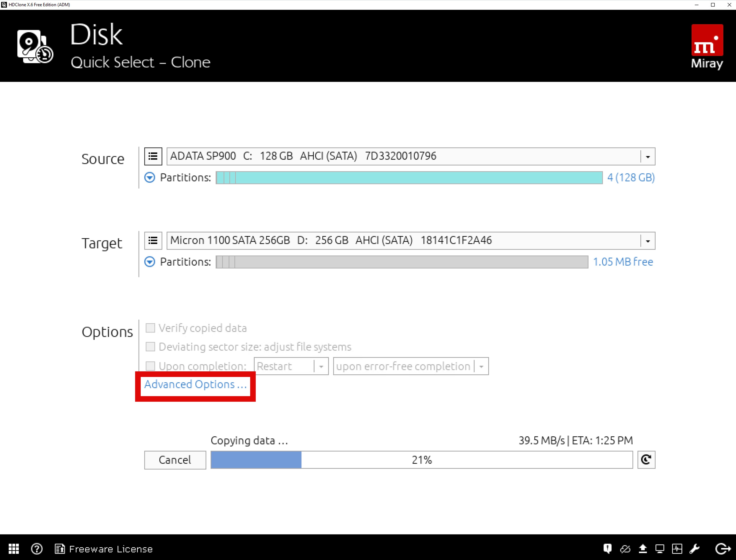This screenshot has height=560, width=736.
Task: Click the Miray logo
Action: 707,47
